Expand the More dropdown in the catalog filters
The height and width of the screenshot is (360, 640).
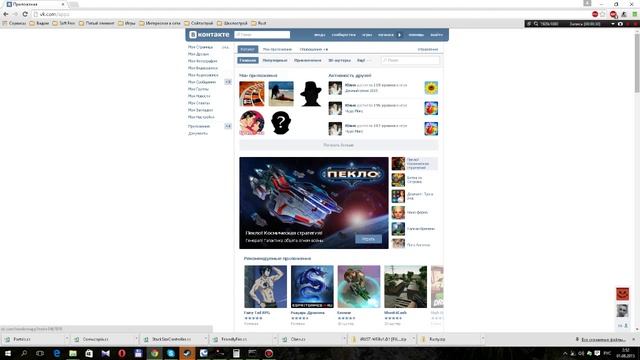364,60
